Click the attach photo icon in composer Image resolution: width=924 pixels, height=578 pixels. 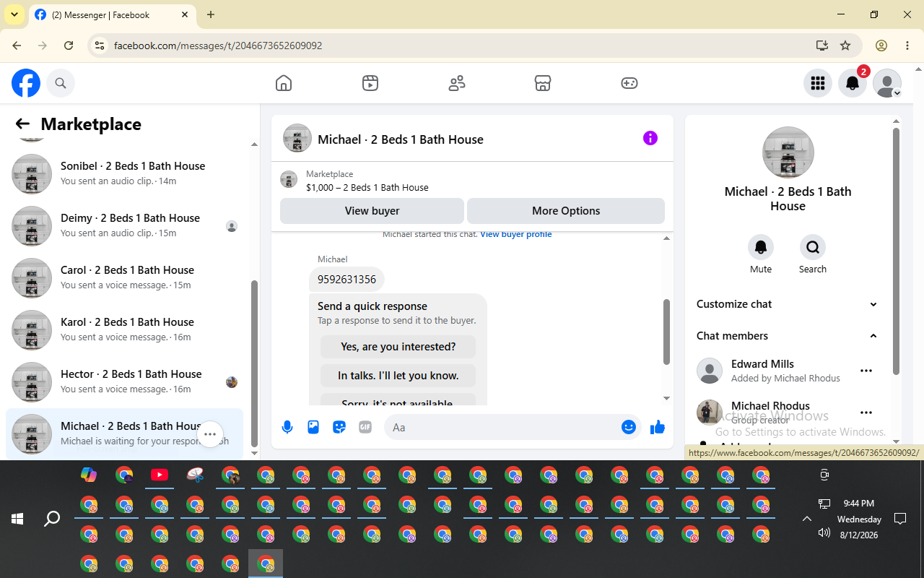pos(313,427)
